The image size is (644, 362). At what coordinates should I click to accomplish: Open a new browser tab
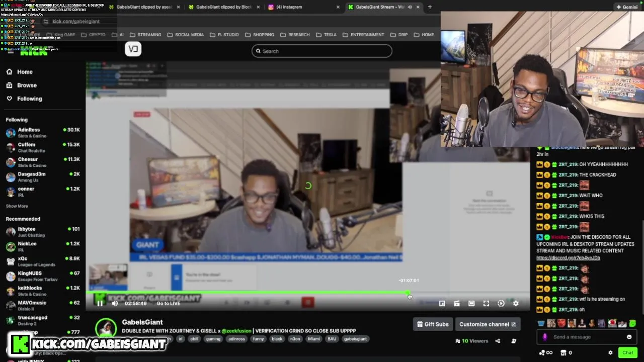coord(430,7)
